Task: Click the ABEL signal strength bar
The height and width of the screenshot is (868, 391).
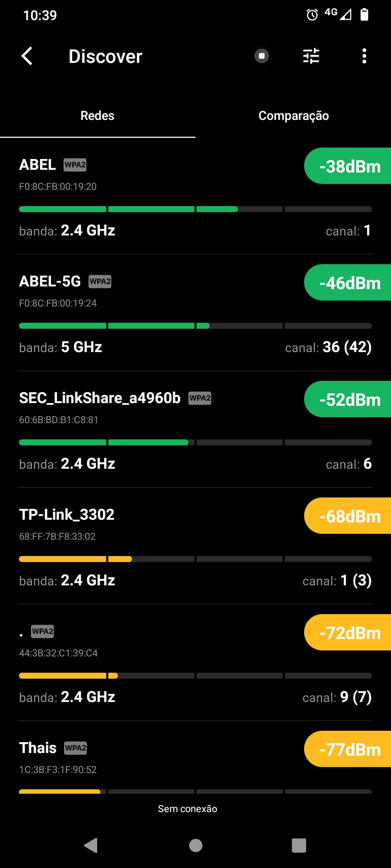Action: click(x=195, y=209)
